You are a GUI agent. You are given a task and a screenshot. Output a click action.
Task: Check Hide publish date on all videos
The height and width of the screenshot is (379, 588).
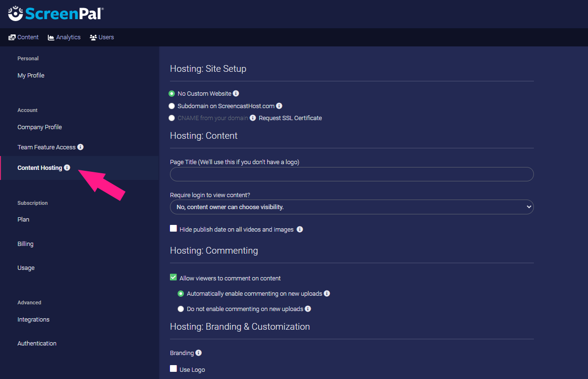[173, 229]
